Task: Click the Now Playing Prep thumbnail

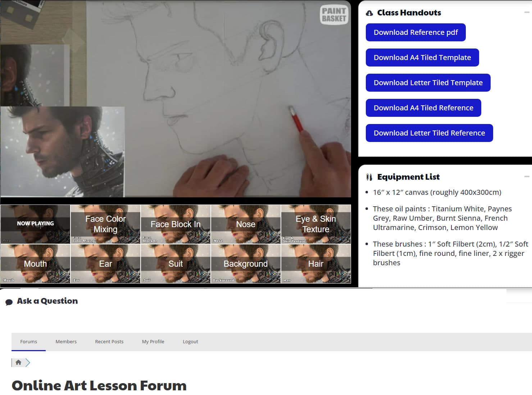Action: click(35, 224)
